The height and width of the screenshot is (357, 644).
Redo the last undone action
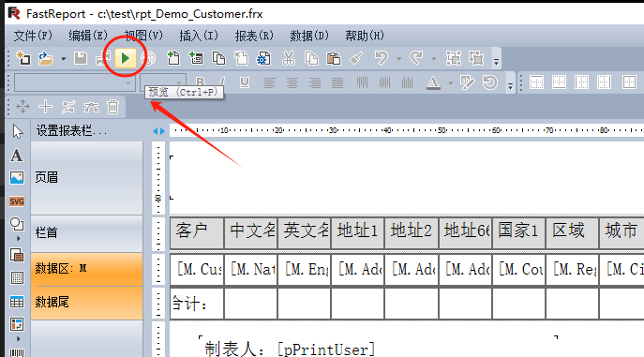pos(416,59)
